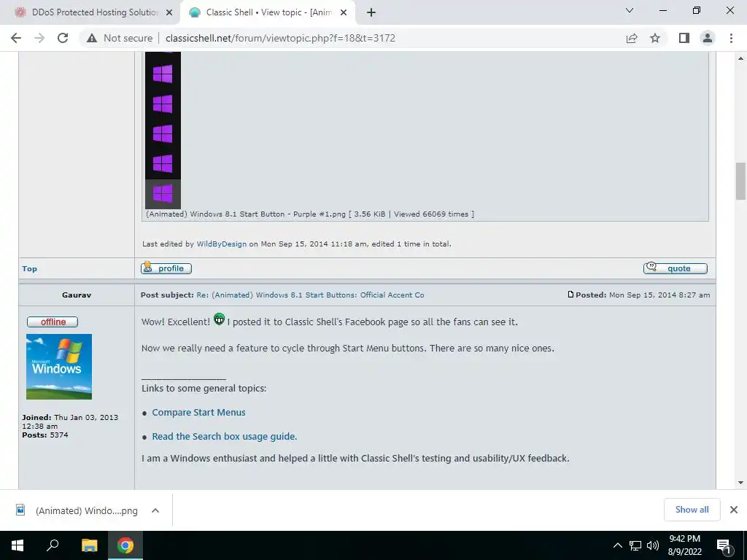Jump to Top of the page
The height and width of the screenshot is (560, 747).
tap(29, 268)
